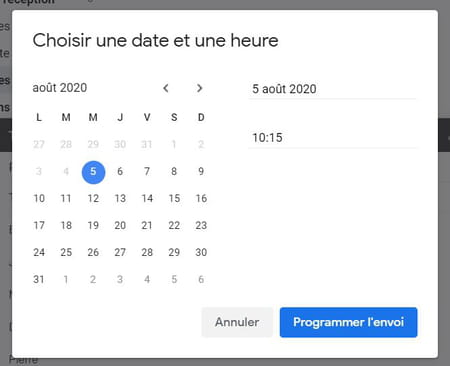
Task: Click Programmer l'envoi button
Action: 348,322
